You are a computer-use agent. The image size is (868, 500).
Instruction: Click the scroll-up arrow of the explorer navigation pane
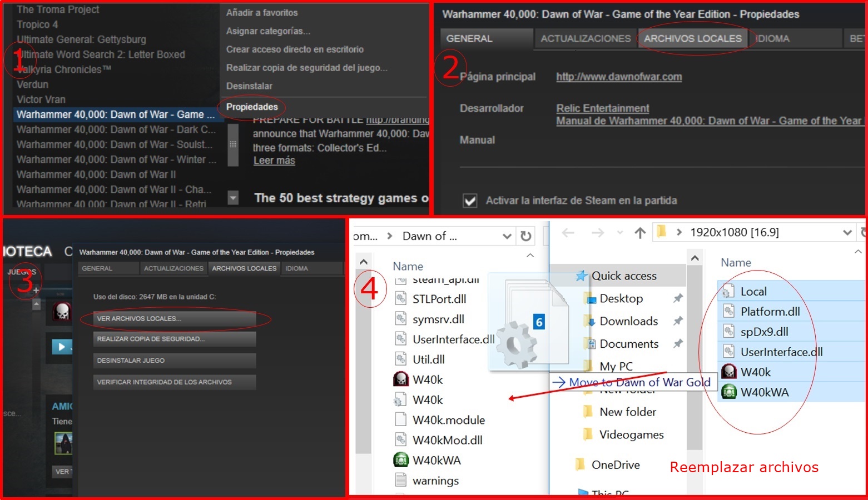pos(695,258)
